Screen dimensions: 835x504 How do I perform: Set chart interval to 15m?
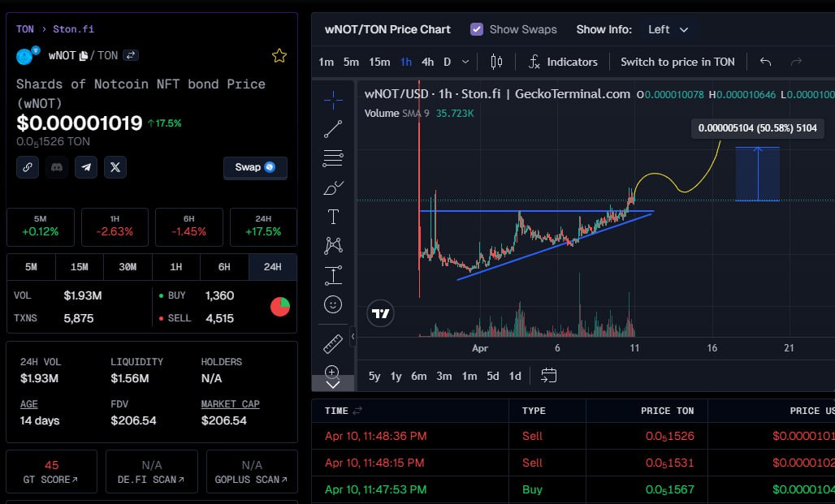tap(379, 62)
